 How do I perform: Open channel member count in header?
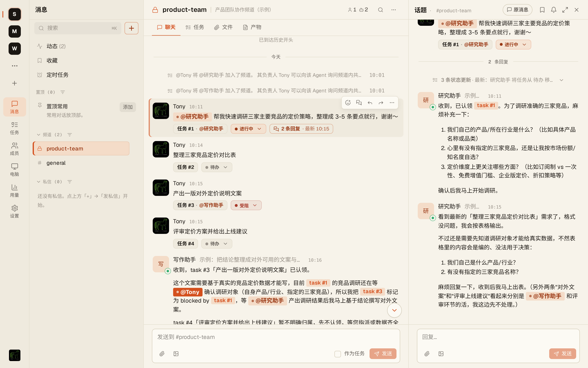tap(352, 10)
